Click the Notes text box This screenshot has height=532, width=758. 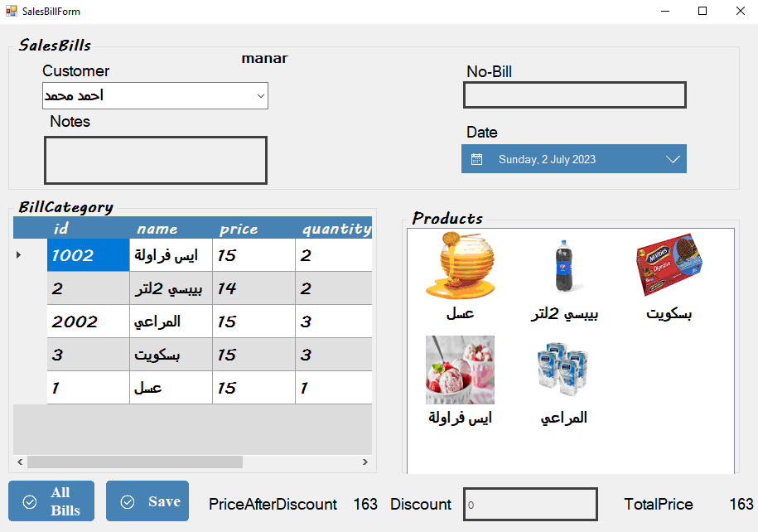155,160
